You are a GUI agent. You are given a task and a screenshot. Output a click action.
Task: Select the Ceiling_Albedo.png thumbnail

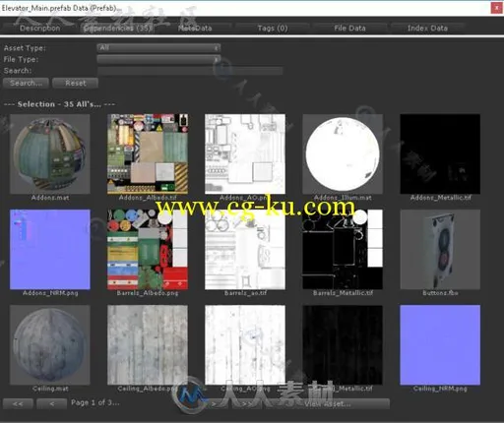click(x=148, y=345)
